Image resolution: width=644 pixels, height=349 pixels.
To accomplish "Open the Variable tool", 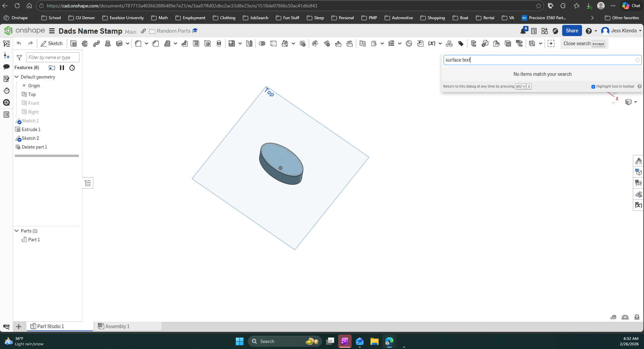I will point(432,43).
